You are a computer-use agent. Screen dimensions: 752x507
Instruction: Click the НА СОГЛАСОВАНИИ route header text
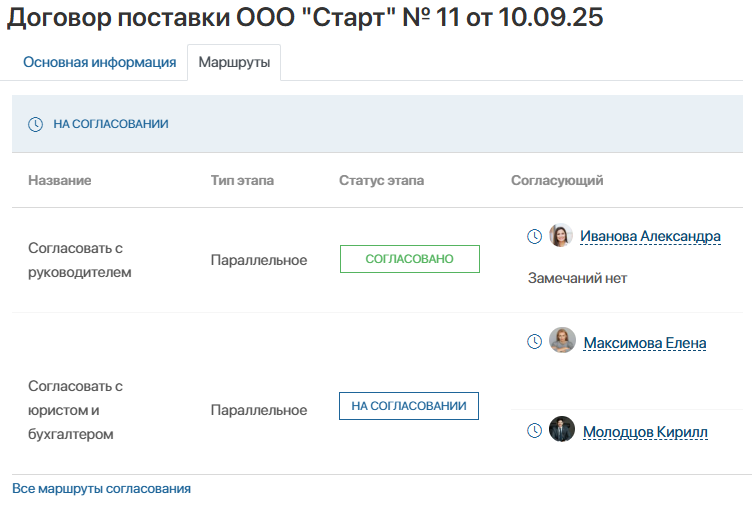[111, 124]
